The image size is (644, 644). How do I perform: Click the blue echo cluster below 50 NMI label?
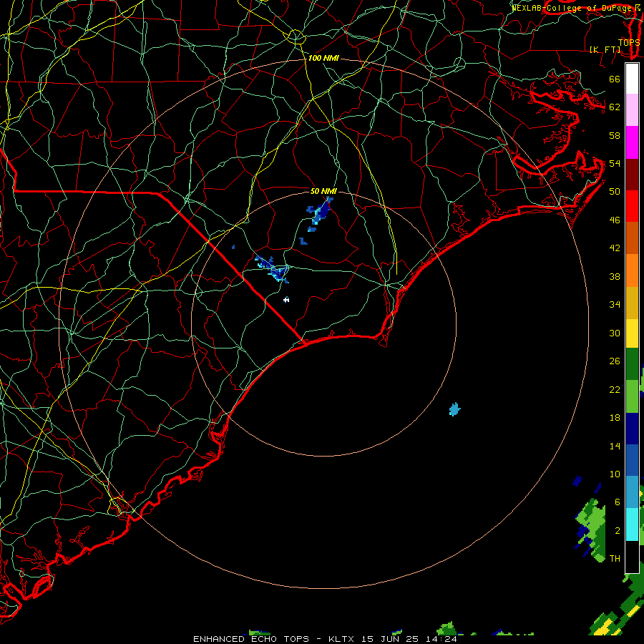321,212
